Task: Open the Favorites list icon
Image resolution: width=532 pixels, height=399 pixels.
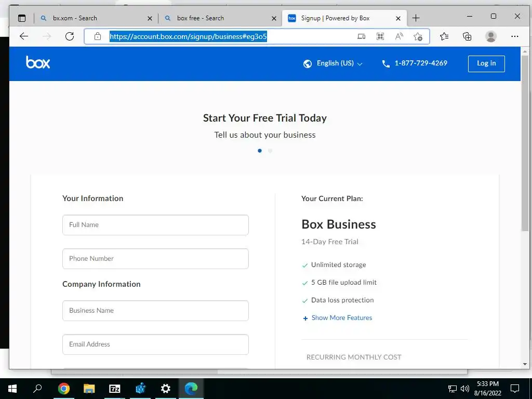Action: tap(444, 36)
